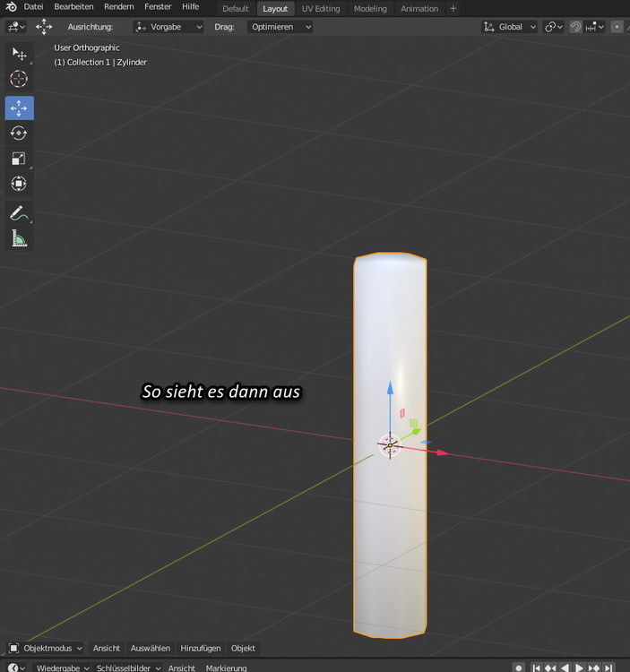Open the Drag Optimieren dropdown
This screenshot has width=630, height=672.
280,27
